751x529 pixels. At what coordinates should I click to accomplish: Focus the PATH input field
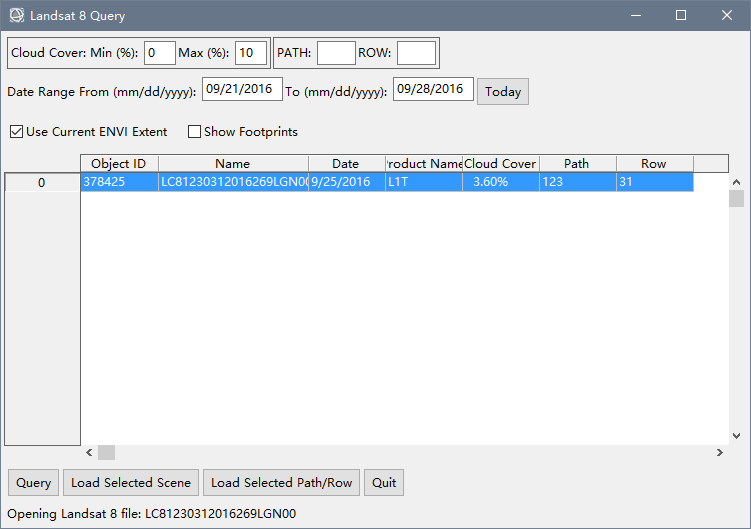coord(336,53)
